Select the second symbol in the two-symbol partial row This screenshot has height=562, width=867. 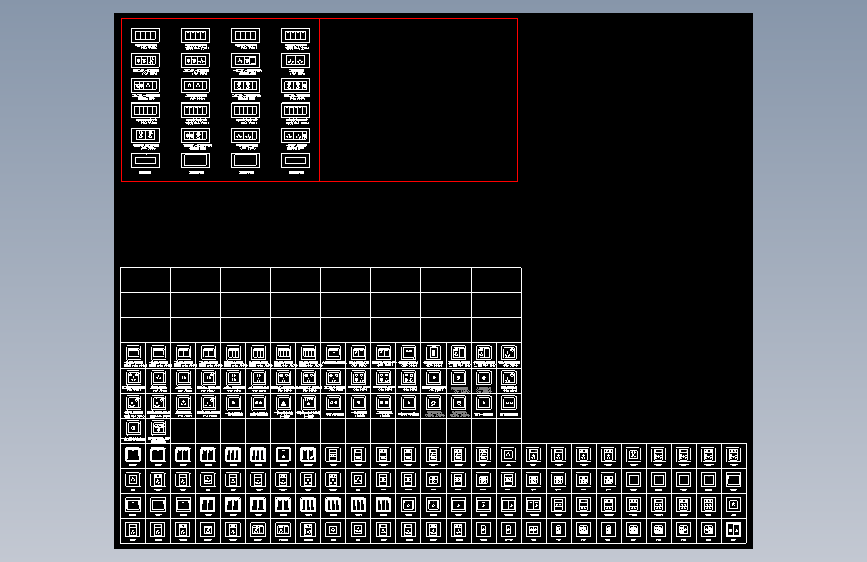(x=159, y=428)
